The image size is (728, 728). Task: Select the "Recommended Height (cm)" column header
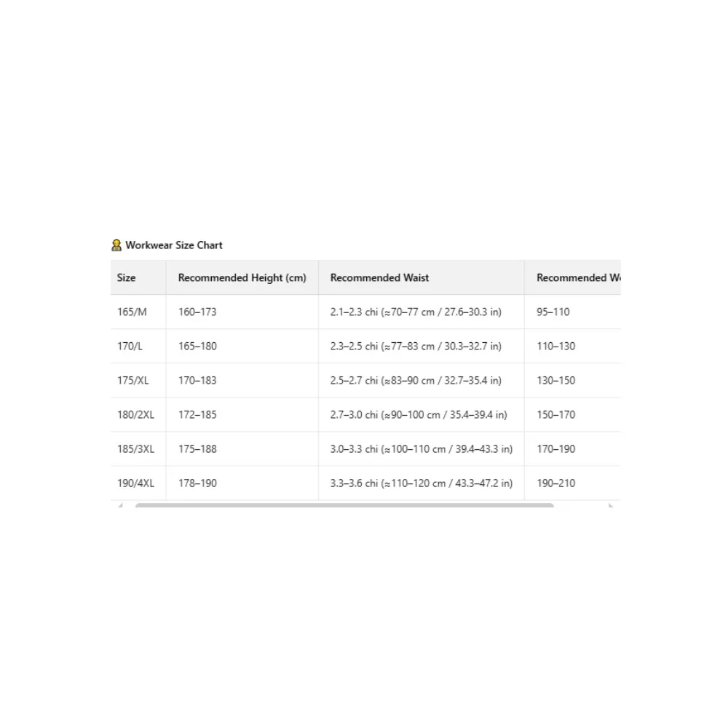[242, 277]
